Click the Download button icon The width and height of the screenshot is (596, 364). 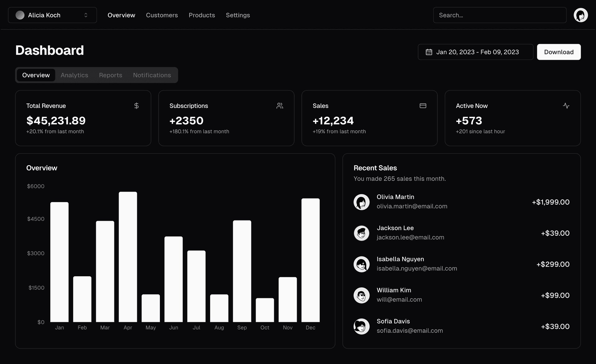pos(558,51)
